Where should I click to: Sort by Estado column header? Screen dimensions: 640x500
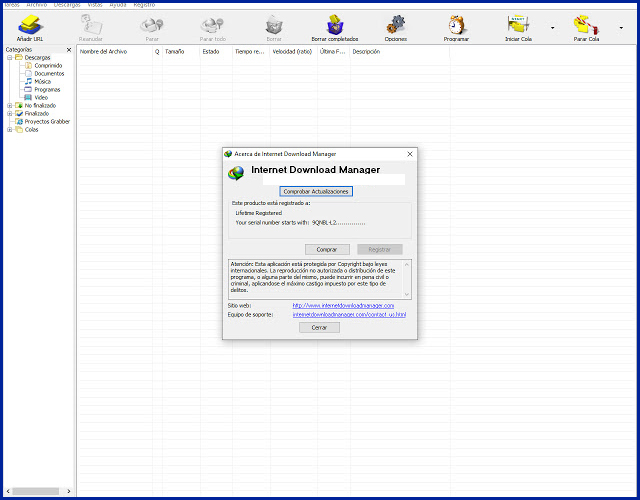point(216,52)
